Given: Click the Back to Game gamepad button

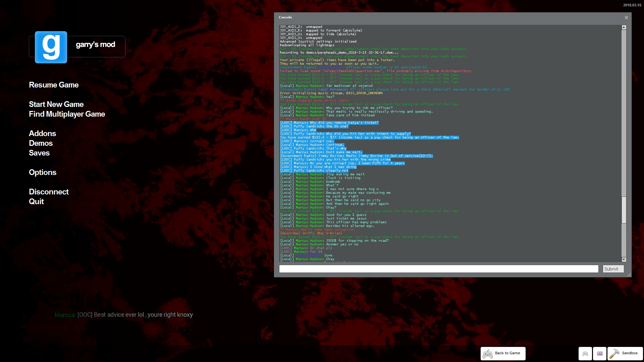Looking at the screenshot, I should [x=503, y=353].
